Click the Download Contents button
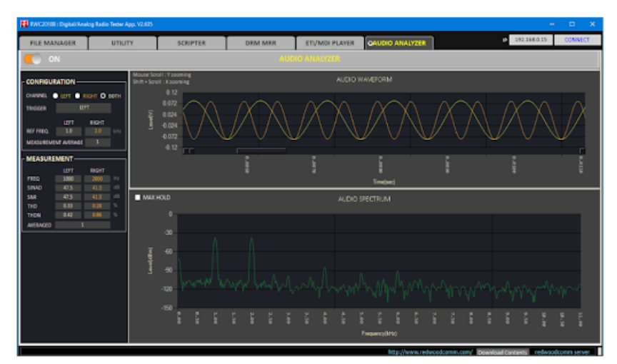617x364 pixels. click(x=503, y=352)
